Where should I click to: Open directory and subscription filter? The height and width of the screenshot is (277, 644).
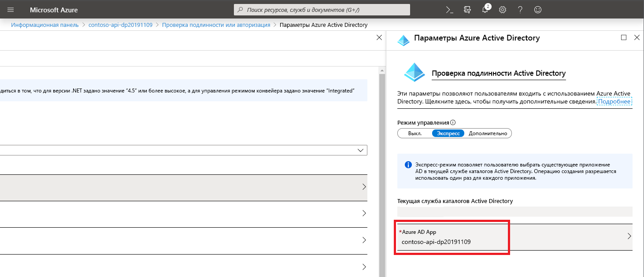coord(467,10)
